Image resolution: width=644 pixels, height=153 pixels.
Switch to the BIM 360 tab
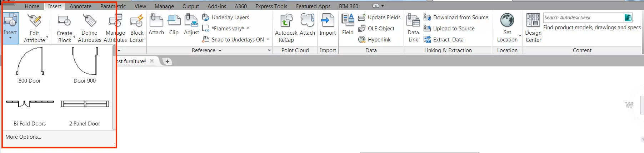coord(349,6)
